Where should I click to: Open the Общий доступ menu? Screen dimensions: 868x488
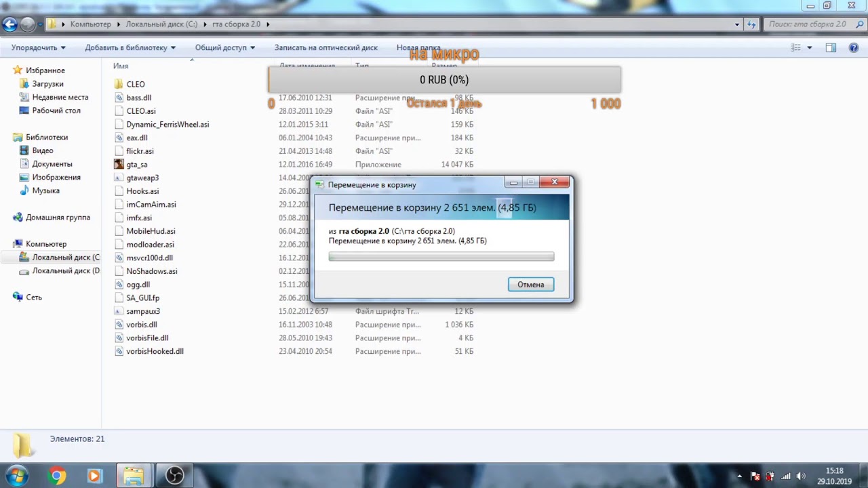click(225, 48)
